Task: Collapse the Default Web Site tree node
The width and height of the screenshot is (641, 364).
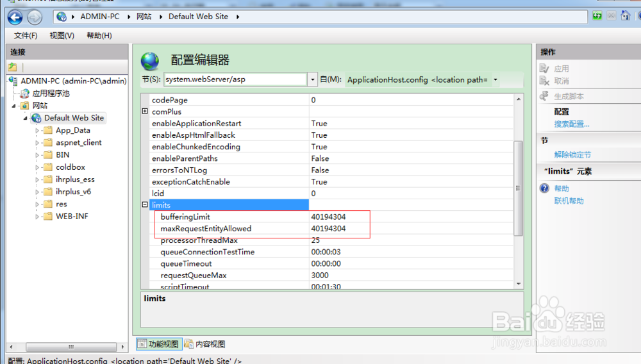Action: pyautogui.click(x=26, y=118)
